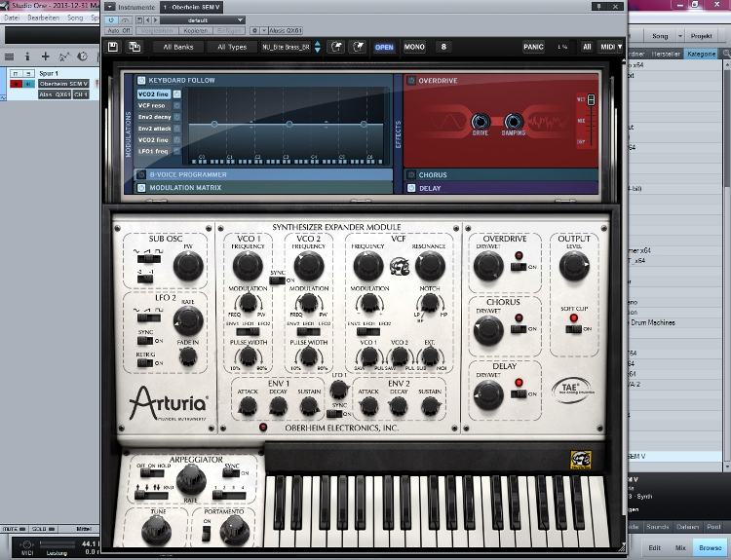Show automation icon in track toolbar
The height and width of the screenshot is (560, 731).
(64, 56)
